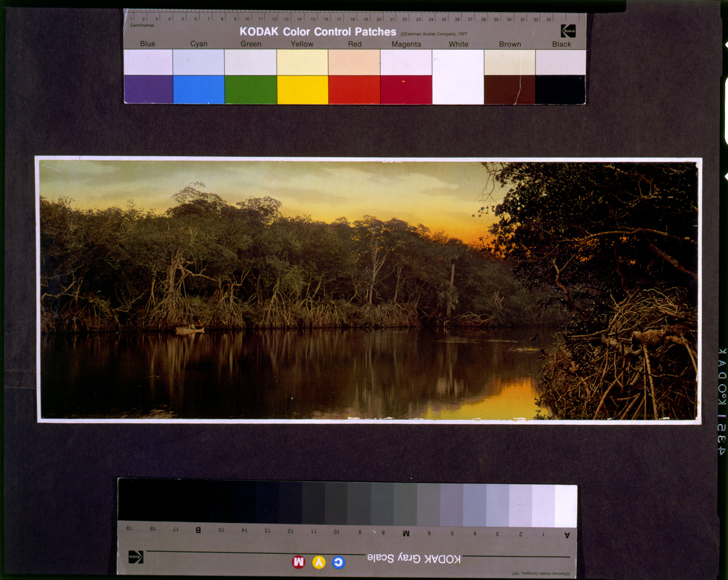Click the Kodak logo on the color patches card
The image size is (728, 580).
point(568,31)
